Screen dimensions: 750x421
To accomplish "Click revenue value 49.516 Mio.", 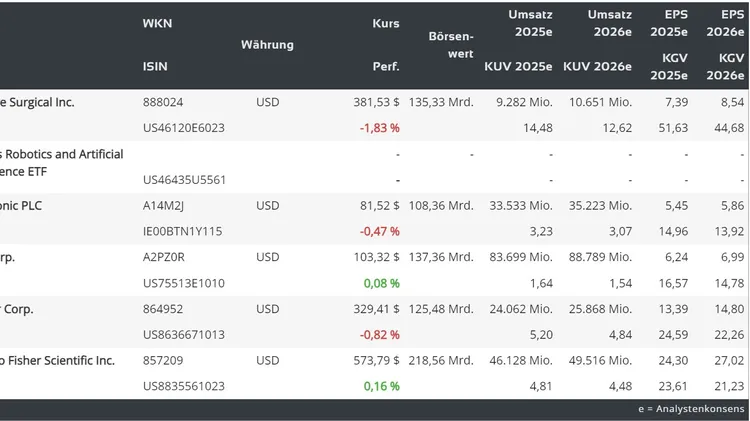I will pos(600,361).
